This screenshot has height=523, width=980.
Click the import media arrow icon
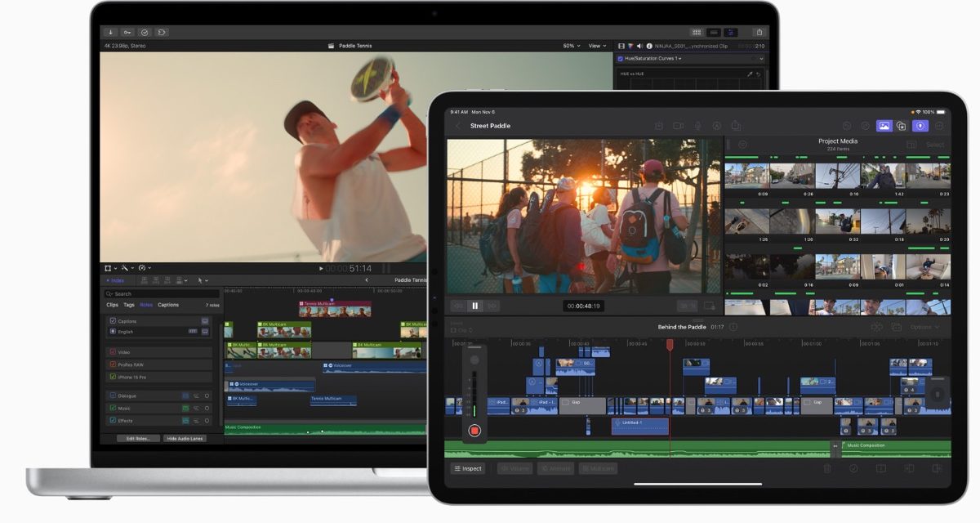(111, 32)
